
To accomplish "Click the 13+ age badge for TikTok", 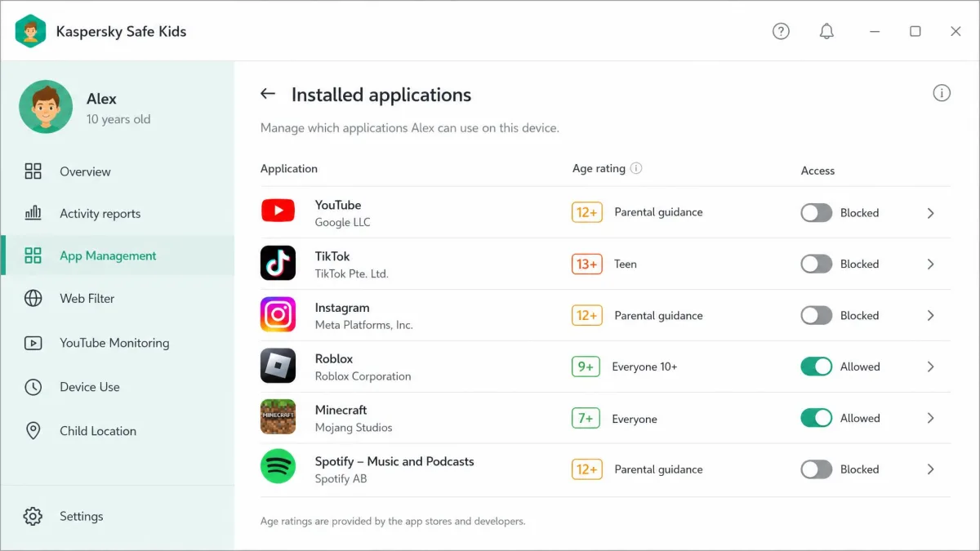I will [x=586, y=264].
